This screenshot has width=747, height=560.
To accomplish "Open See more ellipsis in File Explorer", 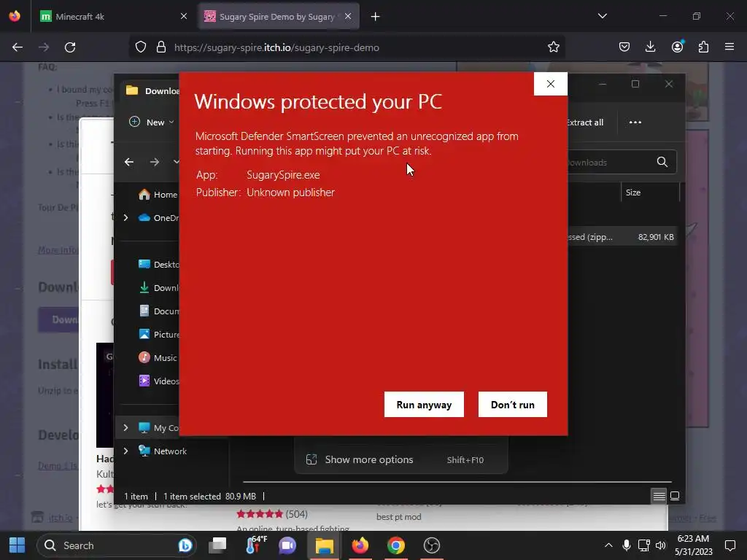I will coord(635,122).
